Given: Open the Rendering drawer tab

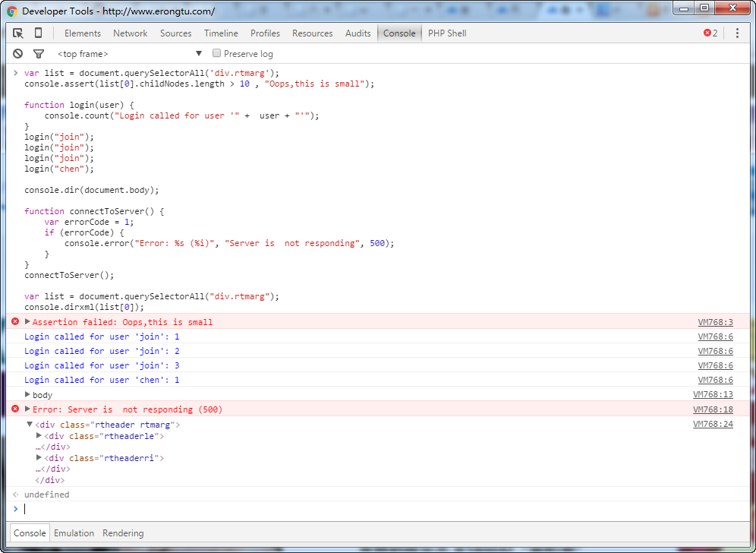Looking at the screenshot, I should [x=123, y=532].
